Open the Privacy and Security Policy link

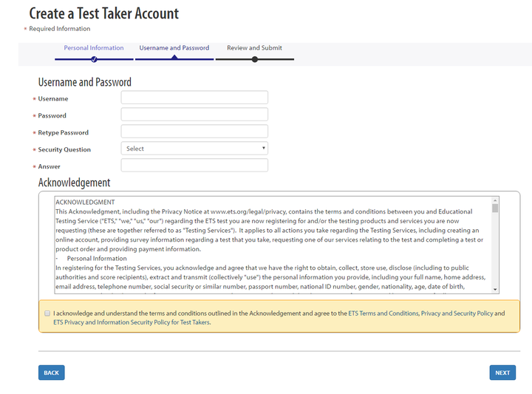(x=457, y=313)
